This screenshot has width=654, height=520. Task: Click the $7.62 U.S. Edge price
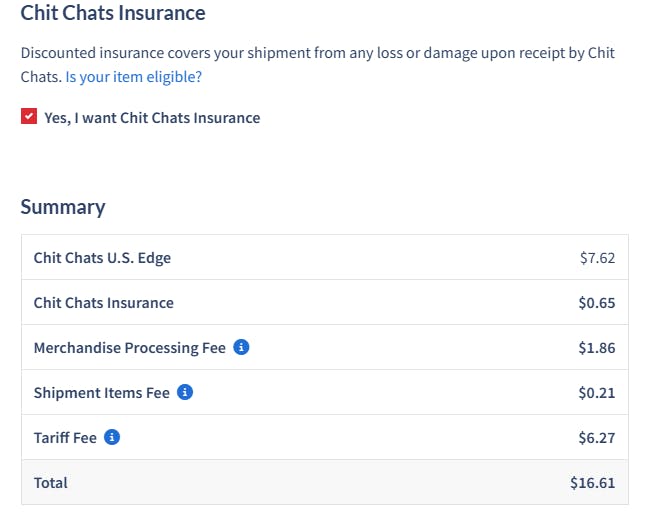pyautogui.click(x=597, y=258)
